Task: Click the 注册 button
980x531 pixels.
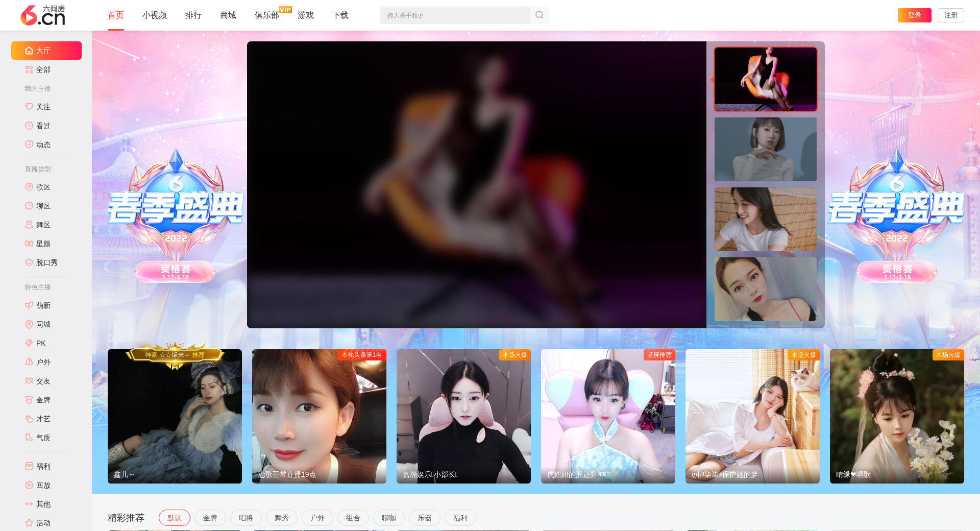Action: tap(950, 15)
